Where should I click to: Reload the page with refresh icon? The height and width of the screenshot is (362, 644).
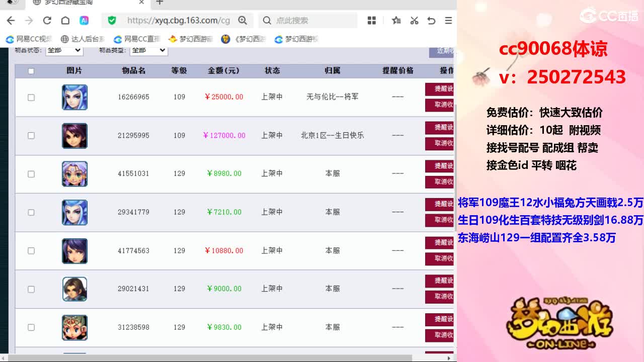[x=47, y=21]
